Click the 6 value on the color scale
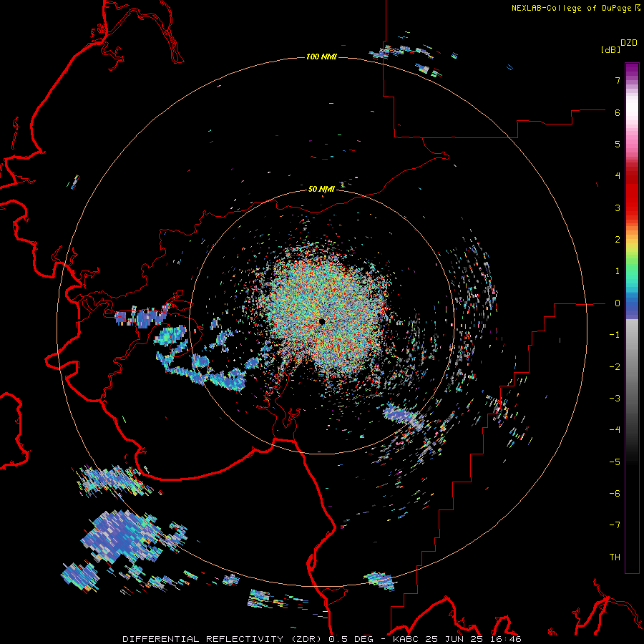 [618, 112]
